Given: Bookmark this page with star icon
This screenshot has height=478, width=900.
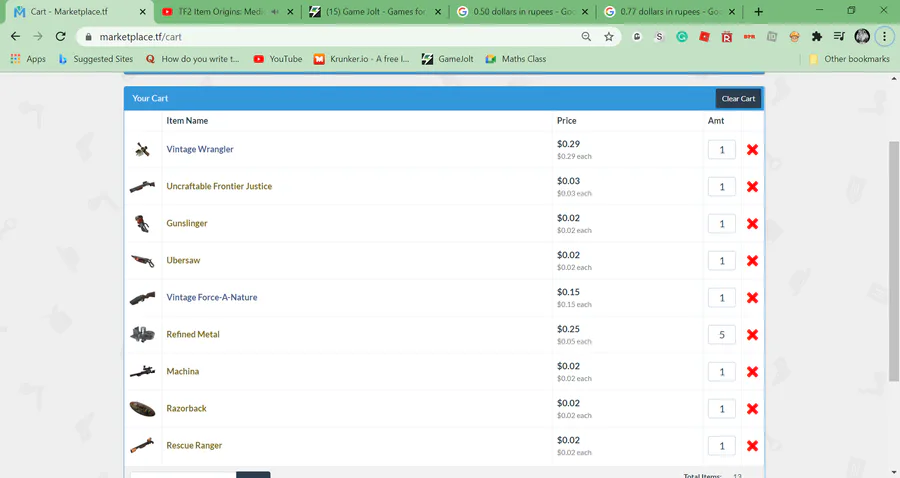Looking at the screenshot, I should pyautogui.click(x=608, y=37).
